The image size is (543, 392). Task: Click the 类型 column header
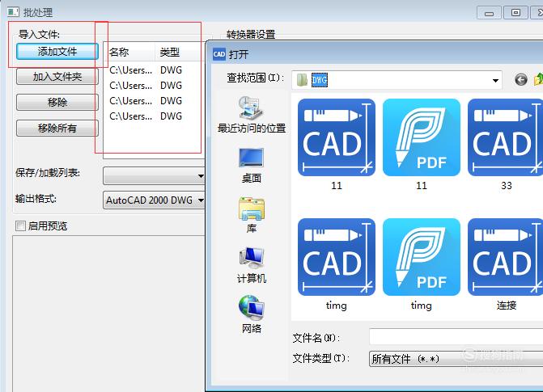point(178,53)
